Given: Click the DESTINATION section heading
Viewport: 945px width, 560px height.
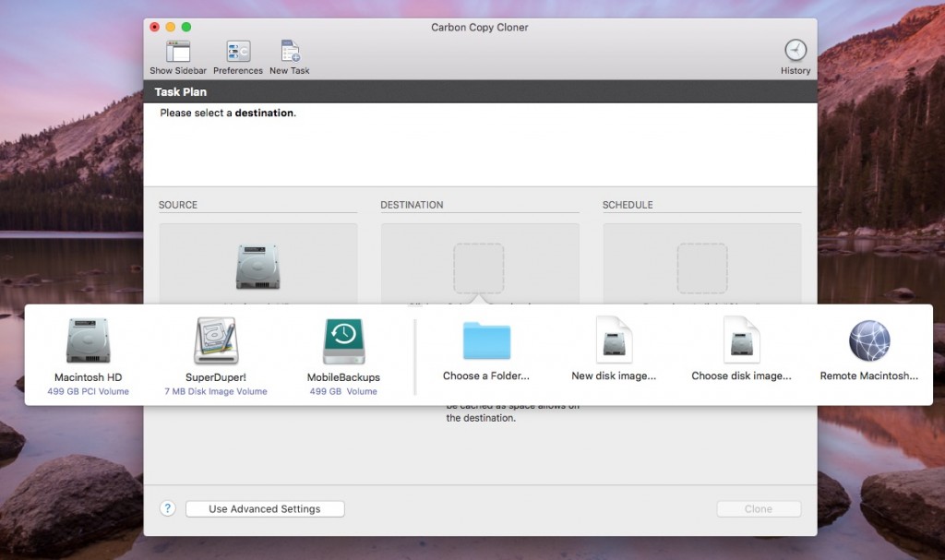Looking at the screenshot, I should click(412, 205).
